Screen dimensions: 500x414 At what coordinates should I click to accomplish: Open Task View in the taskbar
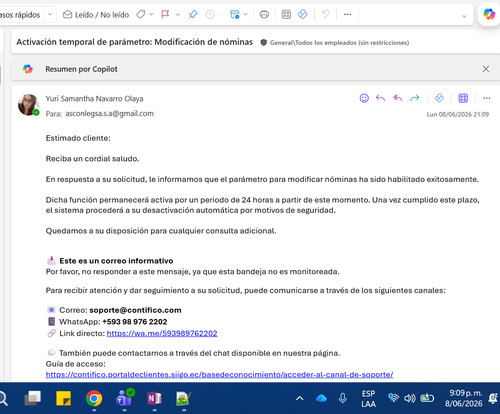pyautogui.click(x=33, y=398)
